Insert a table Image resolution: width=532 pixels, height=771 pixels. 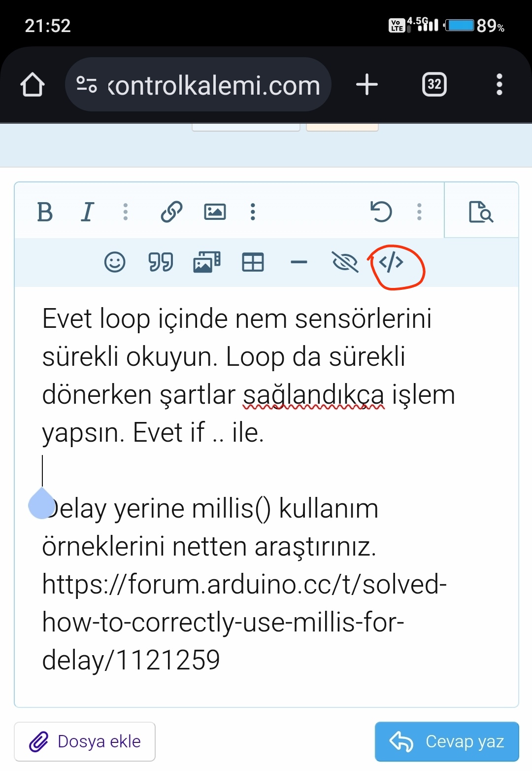click(x=253, y=262)
